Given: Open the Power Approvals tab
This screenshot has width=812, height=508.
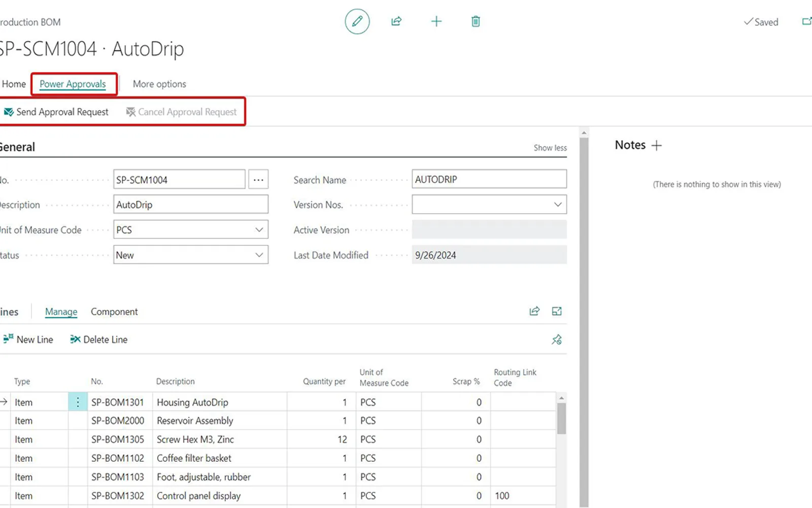Looking at the screenshot, I should pyautogui.click(x=73, y=84).
